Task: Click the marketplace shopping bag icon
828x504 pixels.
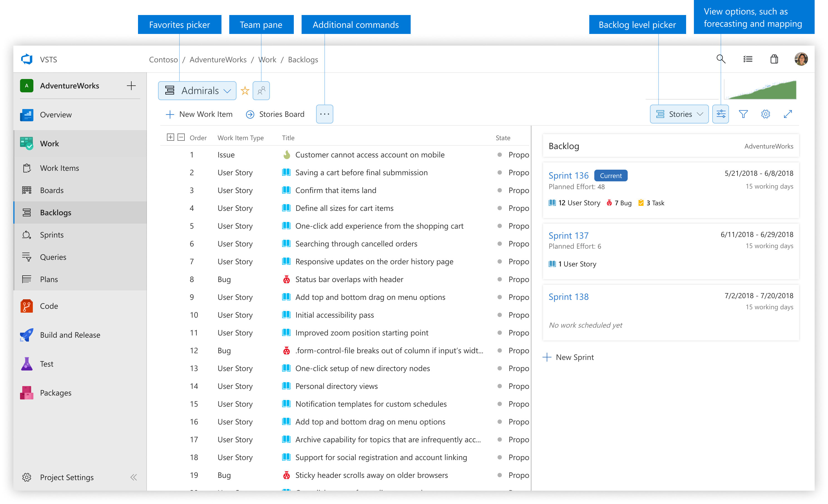Action: point(774,59)
